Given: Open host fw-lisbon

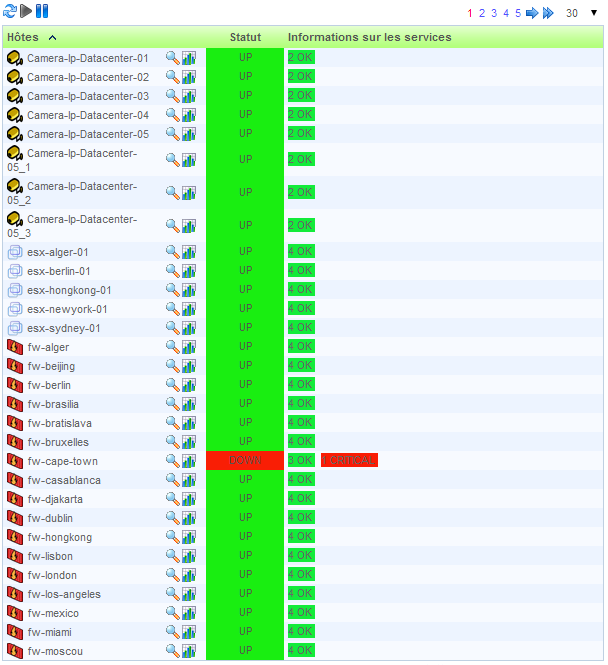Looking at the screenshot, I should (50, 556).
